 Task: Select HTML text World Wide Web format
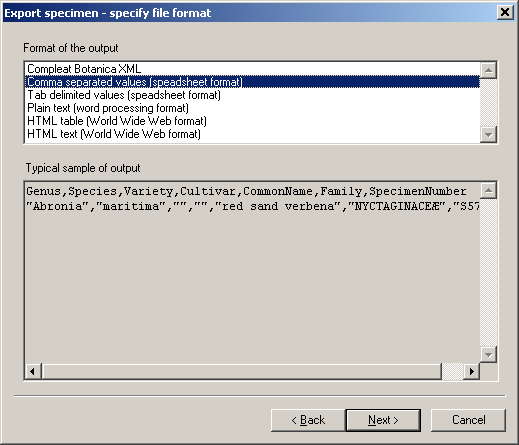tap(252, 134)
